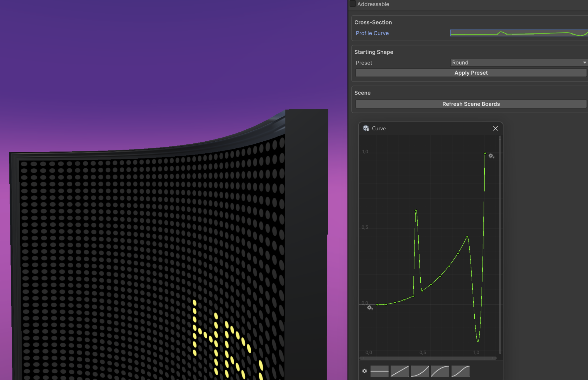
Task: Click the Scene section header
Action: click(x=362, y=93)
